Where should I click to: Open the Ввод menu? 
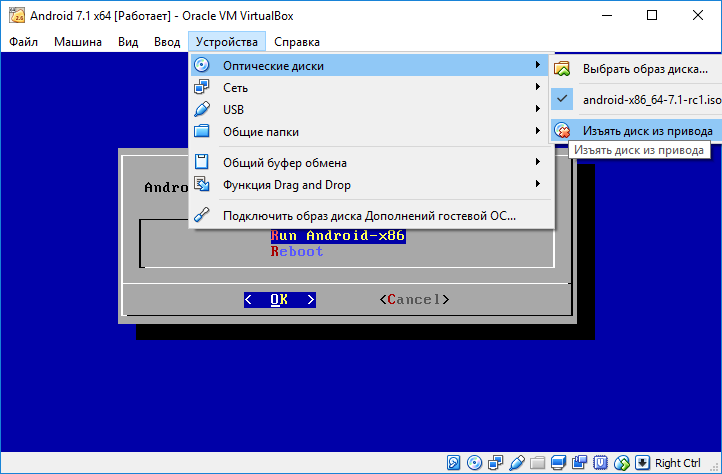click(x=167, y=42)
